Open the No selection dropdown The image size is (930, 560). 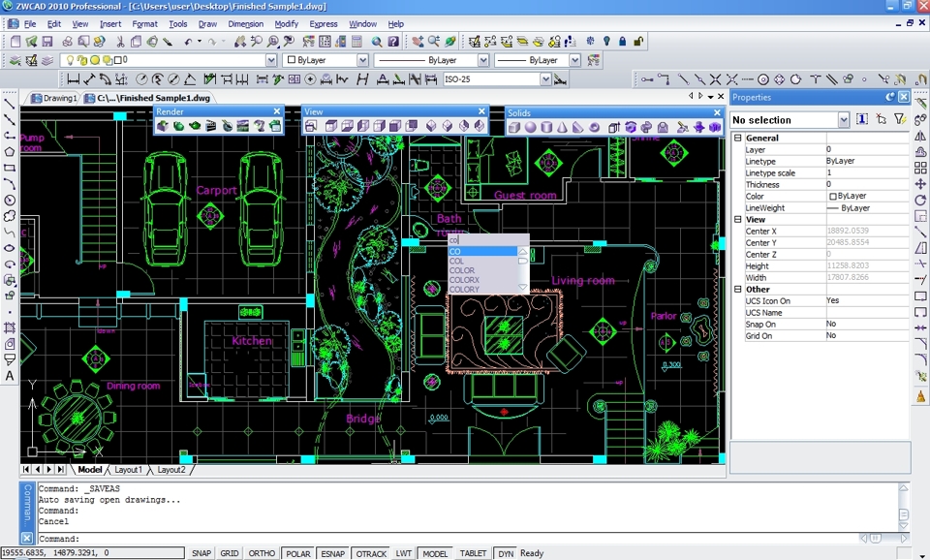843,120
